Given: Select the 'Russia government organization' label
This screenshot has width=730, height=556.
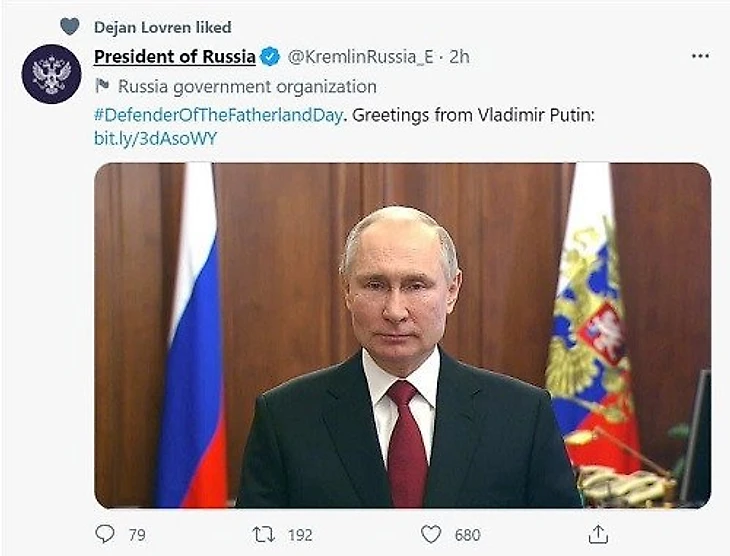Looking at the screenshot, I should pyautogui.click(x=247, y=87).
